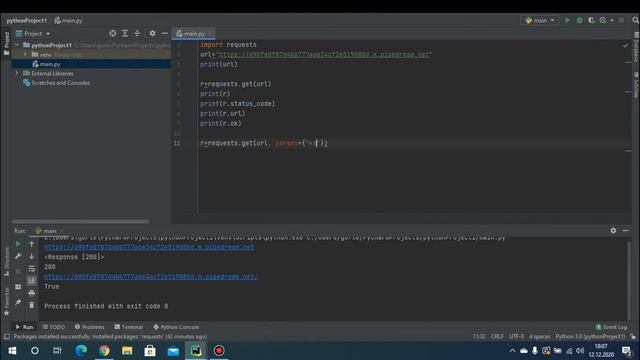Toggle scroll to end in console
Screen dimensions: 640x360
31,280
